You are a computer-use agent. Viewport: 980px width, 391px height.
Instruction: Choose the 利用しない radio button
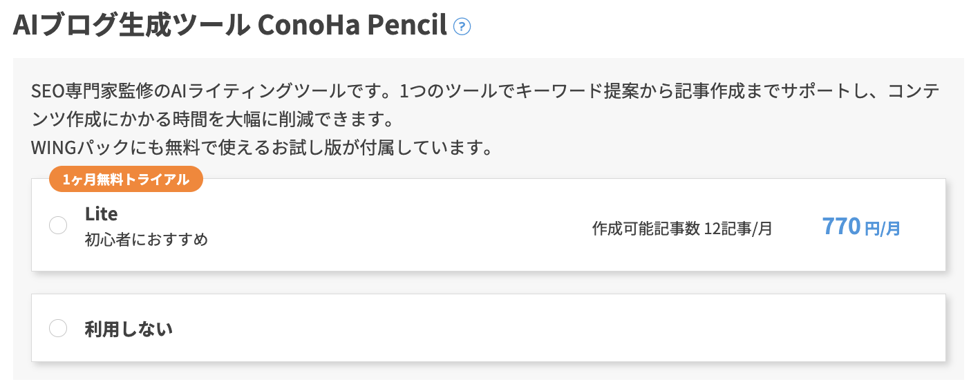(58, 328)
